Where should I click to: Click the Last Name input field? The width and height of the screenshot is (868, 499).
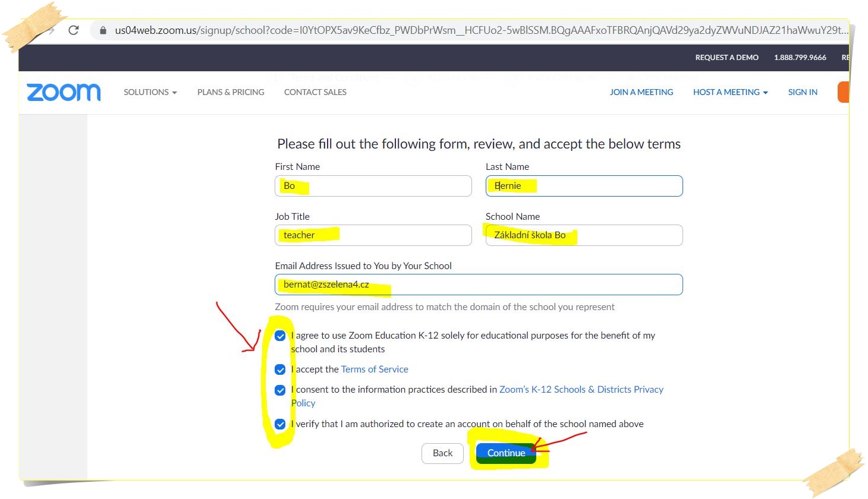tap(584, 186)
